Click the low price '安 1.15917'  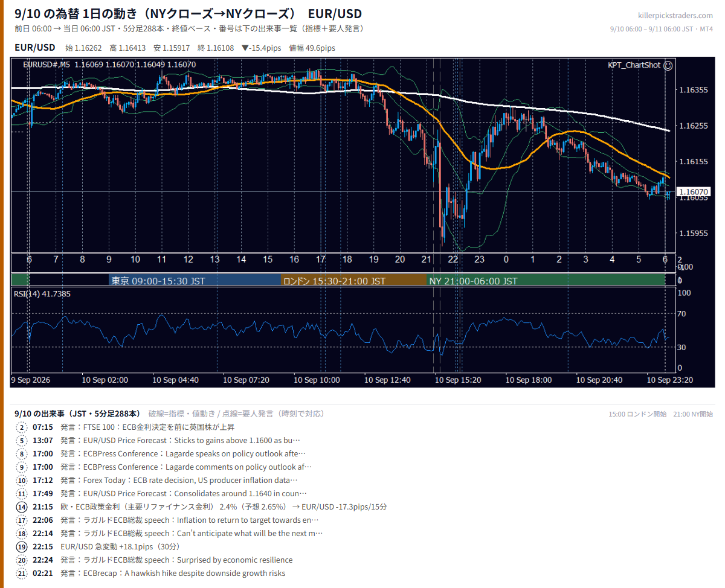point(172,48)
